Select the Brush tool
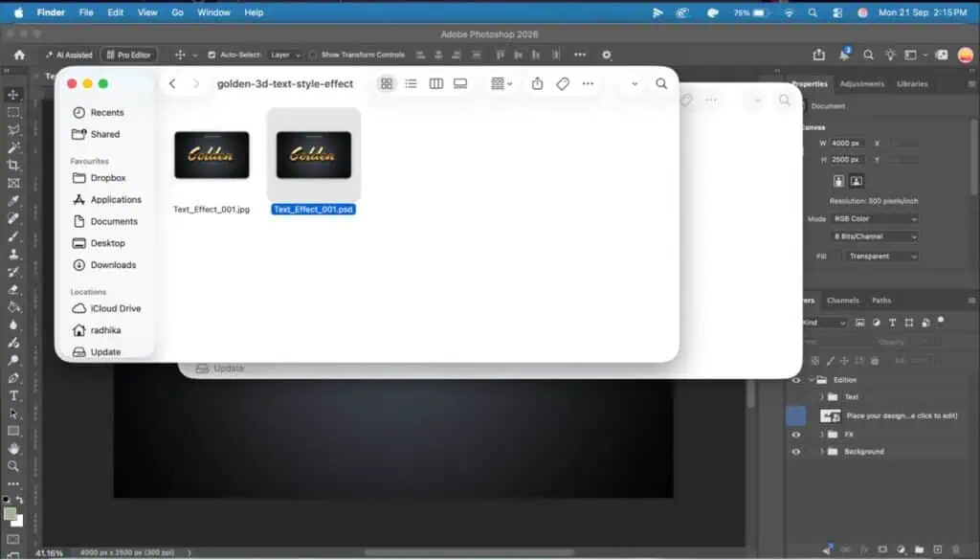This screenshot has height=560, width=980. point(13,236)
